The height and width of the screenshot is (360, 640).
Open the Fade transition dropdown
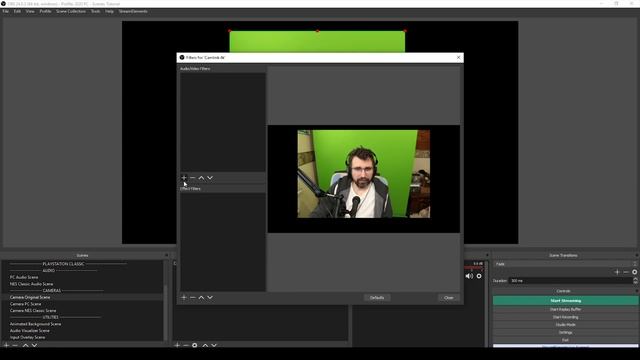[x=565, y=264]
